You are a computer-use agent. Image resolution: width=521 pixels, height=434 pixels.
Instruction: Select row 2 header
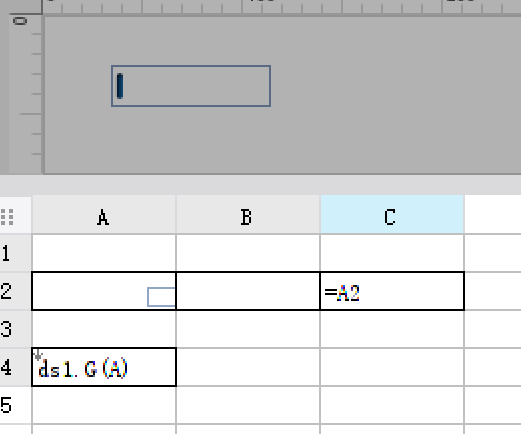tap(16, 291)
